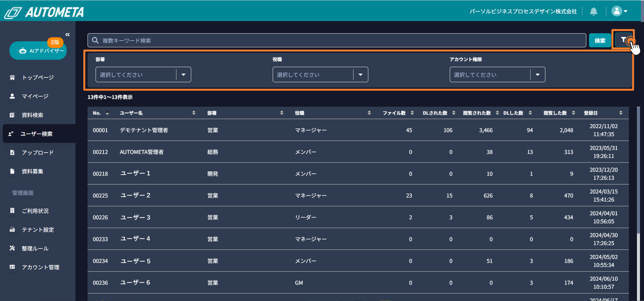
Task: Click the No. 00212 cell
Action: click(100, 152)
